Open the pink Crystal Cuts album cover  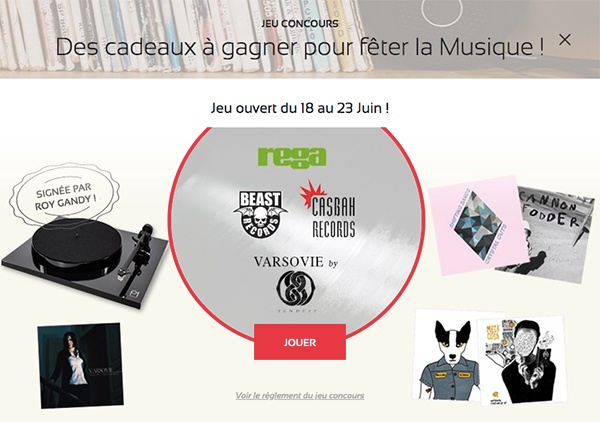(476, 226)
